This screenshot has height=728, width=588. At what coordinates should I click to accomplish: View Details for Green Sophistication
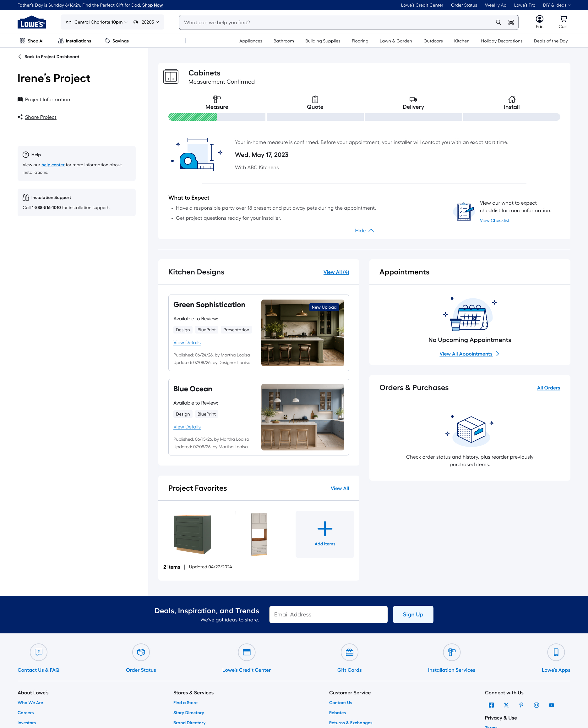point(187,343)
